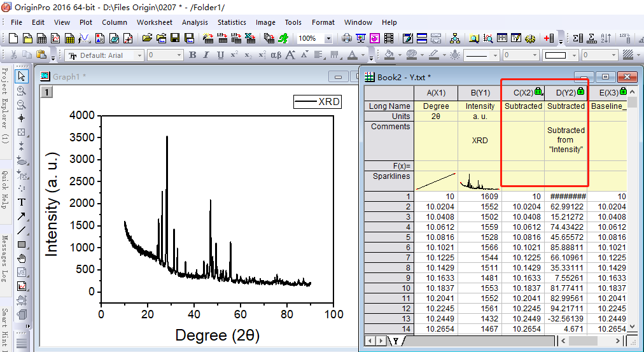This screenshot has height=352, width=644.
Task: Click the film strip video icon
Action: point(389,39)
